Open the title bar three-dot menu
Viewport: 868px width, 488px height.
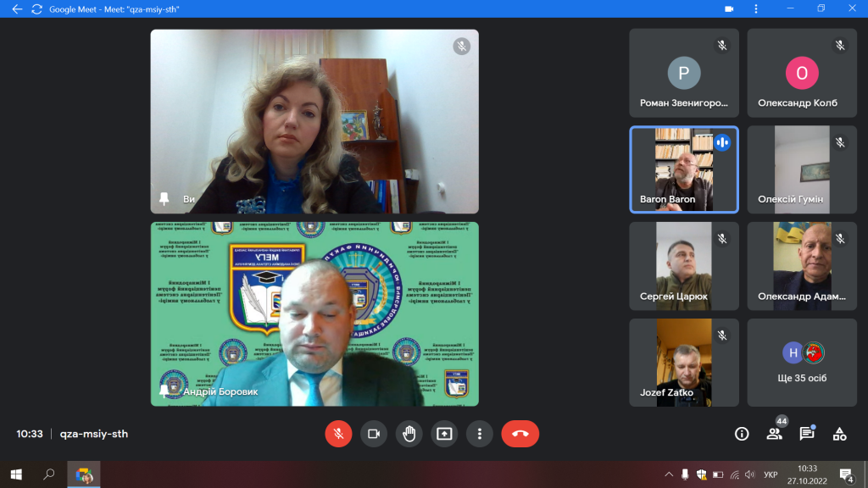pos(756,8)
